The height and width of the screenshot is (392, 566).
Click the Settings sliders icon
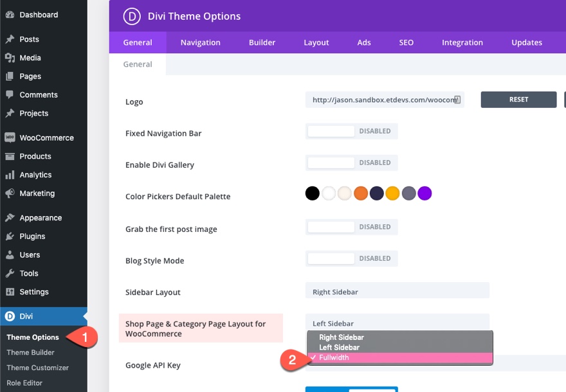click(10, 292)
